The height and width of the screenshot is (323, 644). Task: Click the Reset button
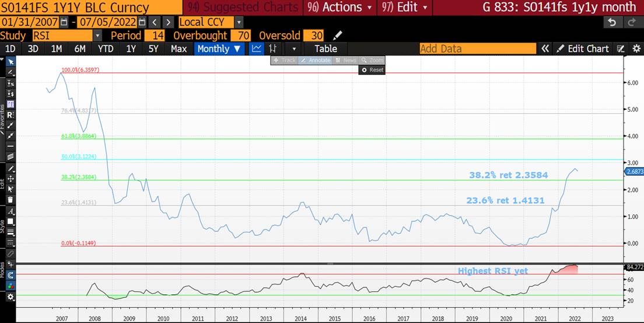[372, 70]
